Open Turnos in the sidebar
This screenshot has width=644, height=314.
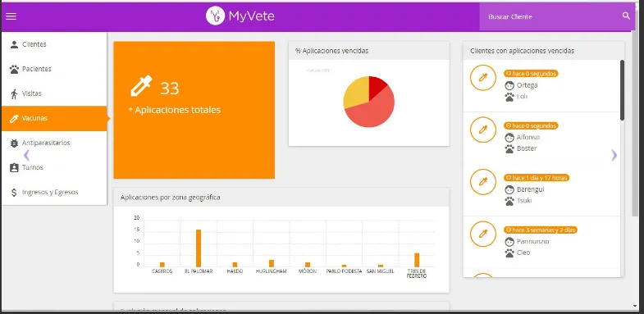click(x=54, y=167)
